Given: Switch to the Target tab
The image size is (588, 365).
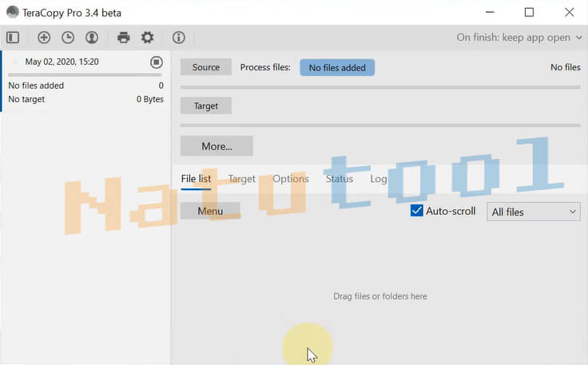Looking at the screenshot, I should click(x=241, y=179).
